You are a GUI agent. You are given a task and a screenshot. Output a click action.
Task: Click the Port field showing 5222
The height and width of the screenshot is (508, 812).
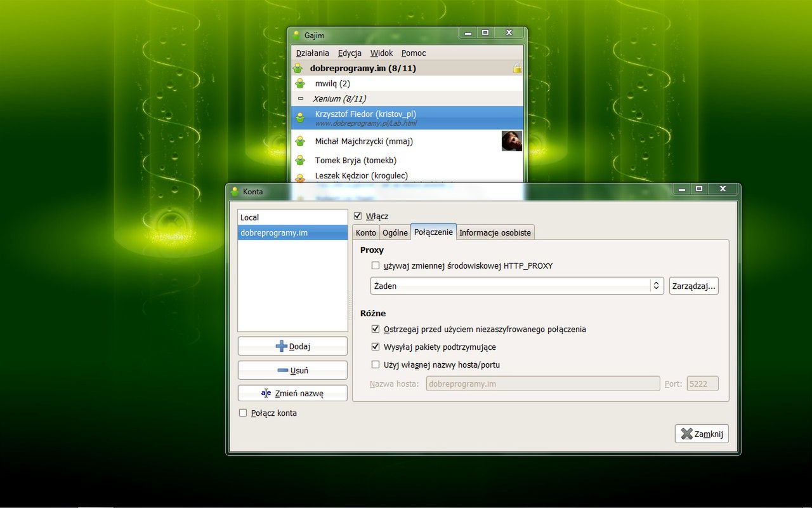[702, 384]
